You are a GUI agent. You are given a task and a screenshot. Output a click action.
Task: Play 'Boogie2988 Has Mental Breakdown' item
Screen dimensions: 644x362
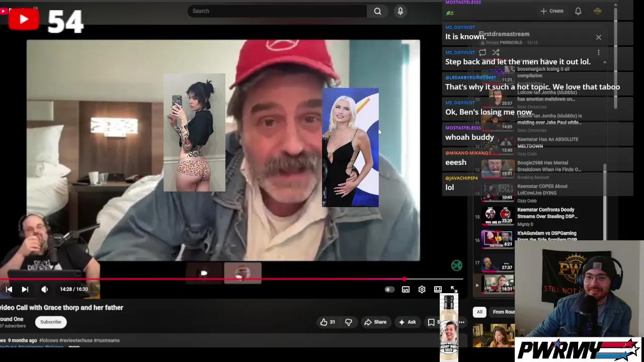[549, 166]
